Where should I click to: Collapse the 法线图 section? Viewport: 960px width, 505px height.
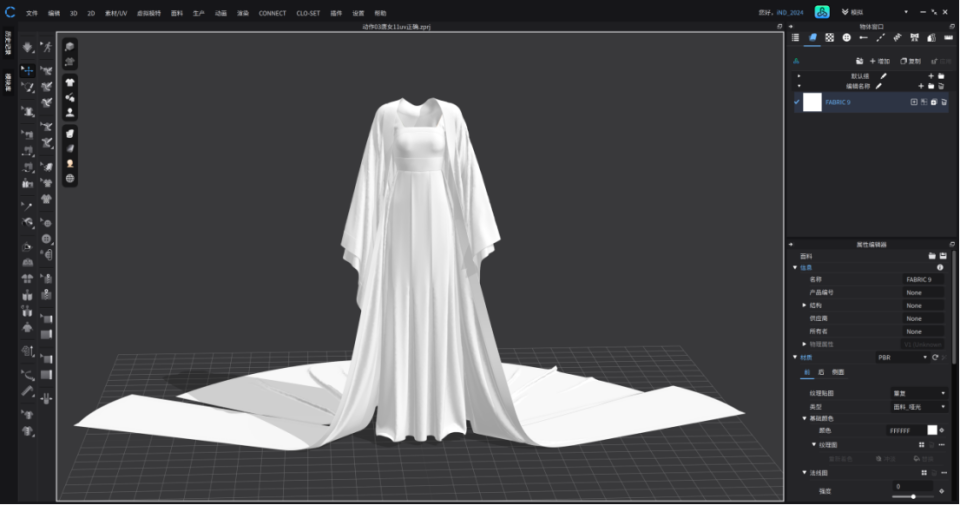804,473
